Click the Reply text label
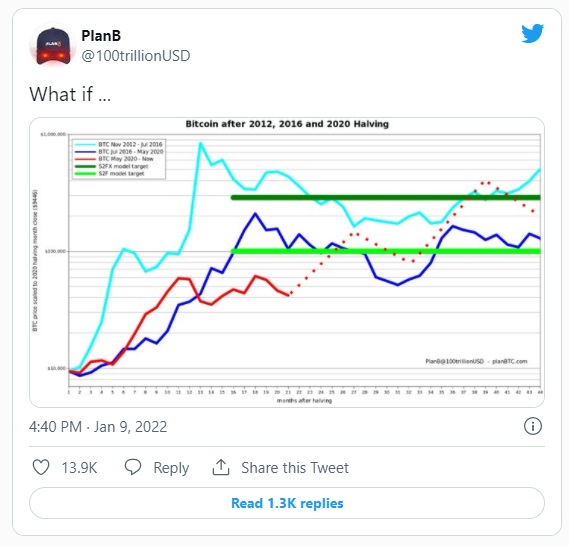Image resolution: width=569 pixels, height=547 pixels. (x=171, y=468)
